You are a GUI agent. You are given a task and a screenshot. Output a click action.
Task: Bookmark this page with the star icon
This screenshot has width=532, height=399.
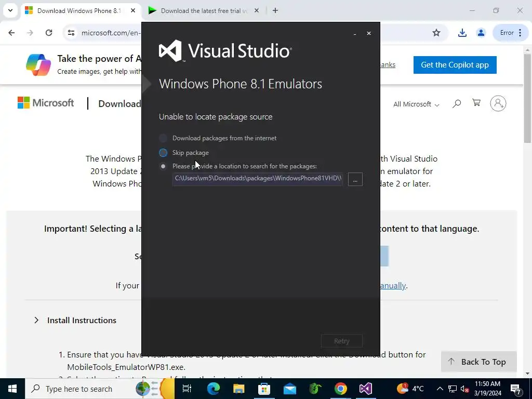436,33
